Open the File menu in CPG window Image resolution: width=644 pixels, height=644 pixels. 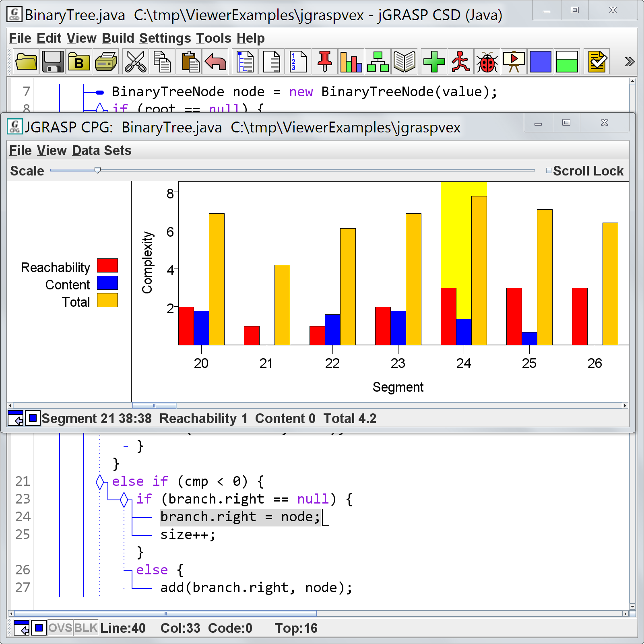[21, 151]
